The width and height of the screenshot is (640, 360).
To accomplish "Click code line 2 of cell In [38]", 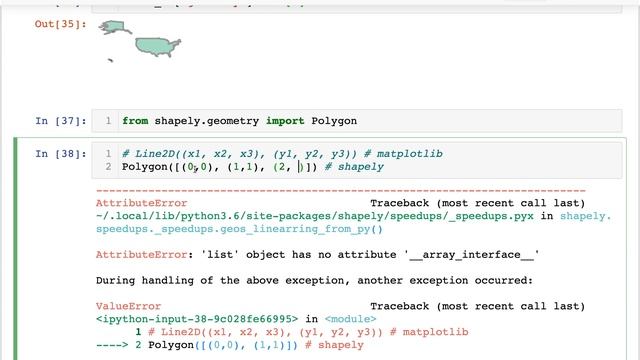I will point(253,167).
